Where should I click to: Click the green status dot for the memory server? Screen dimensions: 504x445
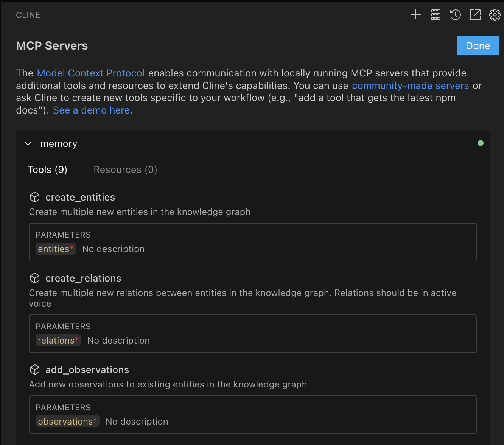coord(481,143)
